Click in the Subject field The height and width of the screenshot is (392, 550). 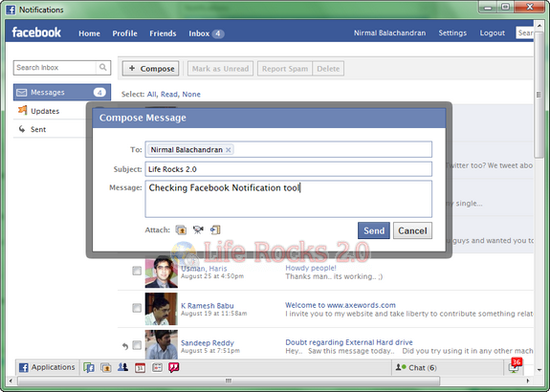coord(288,169)
